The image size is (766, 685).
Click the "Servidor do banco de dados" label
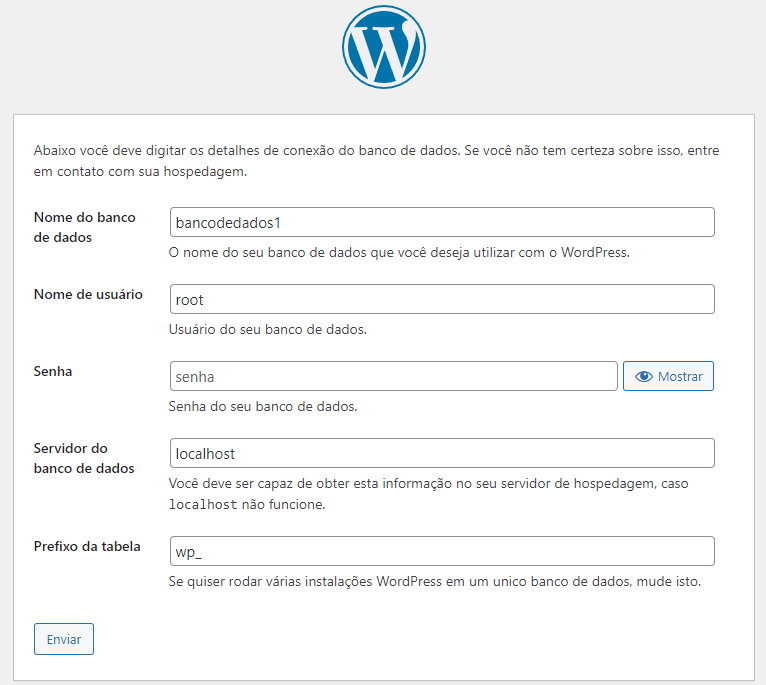pyautogui.click(x=84, y=458)
